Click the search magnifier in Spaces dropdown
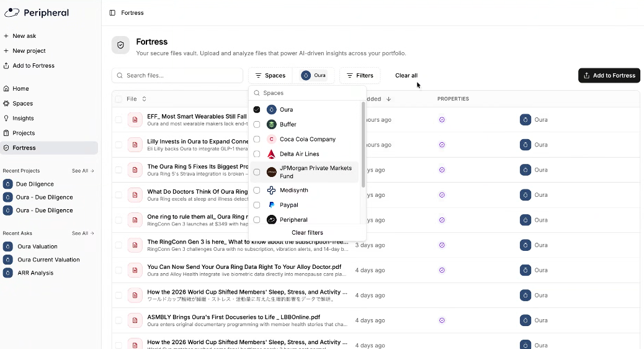 tap(257, 93)
